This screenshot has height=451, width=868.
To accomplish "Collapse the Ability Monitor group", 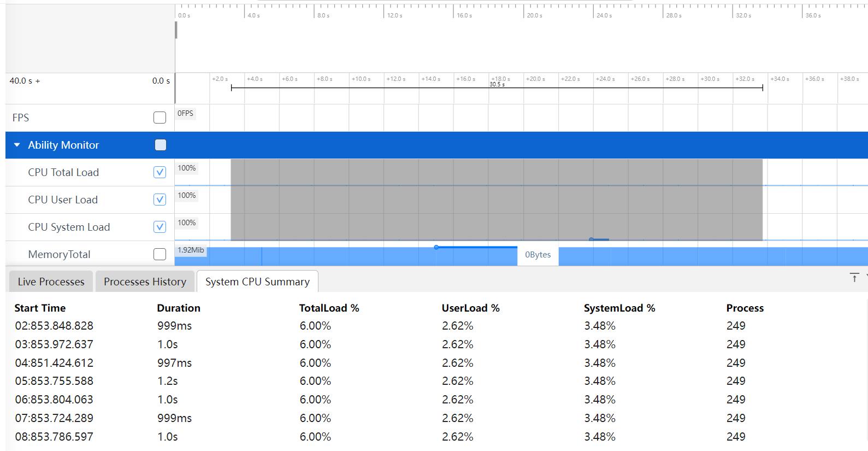I will [17, 145].
